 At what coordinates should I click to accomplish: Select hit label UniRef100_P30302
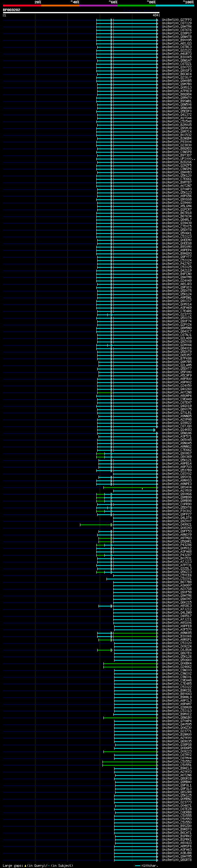pyautogui.click(x=177, y=511)
